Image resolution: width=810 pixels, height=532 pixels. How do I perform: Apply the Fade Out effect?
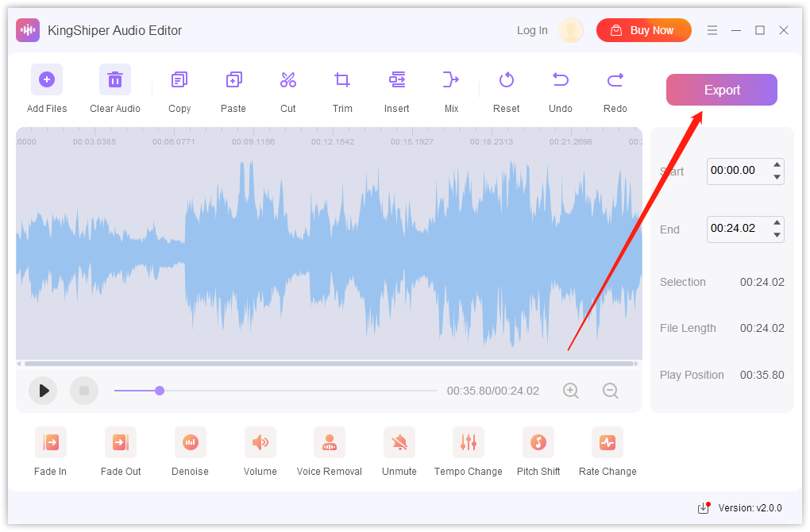point(121,442)
